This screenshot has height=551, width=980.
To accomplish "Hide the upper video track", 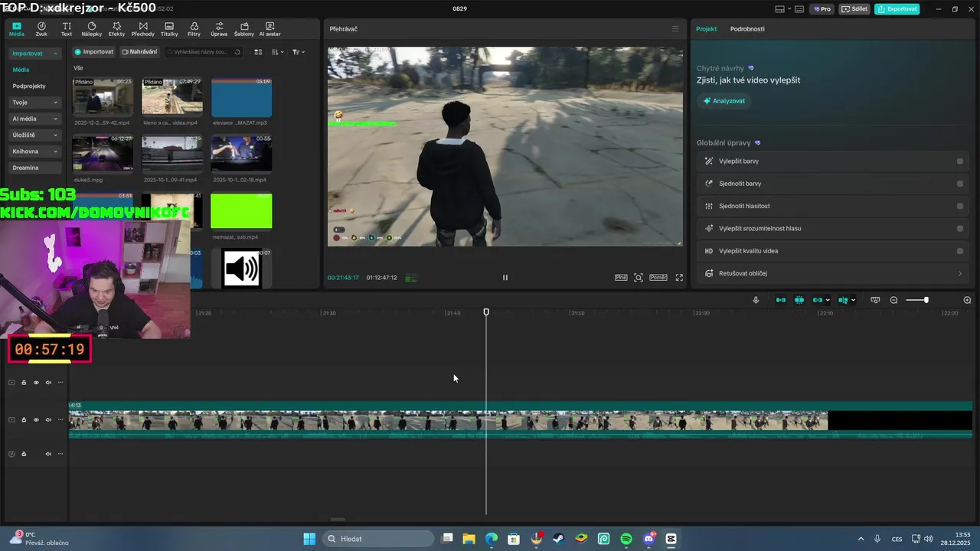I will pyautogui.click(x=36, y=383).
